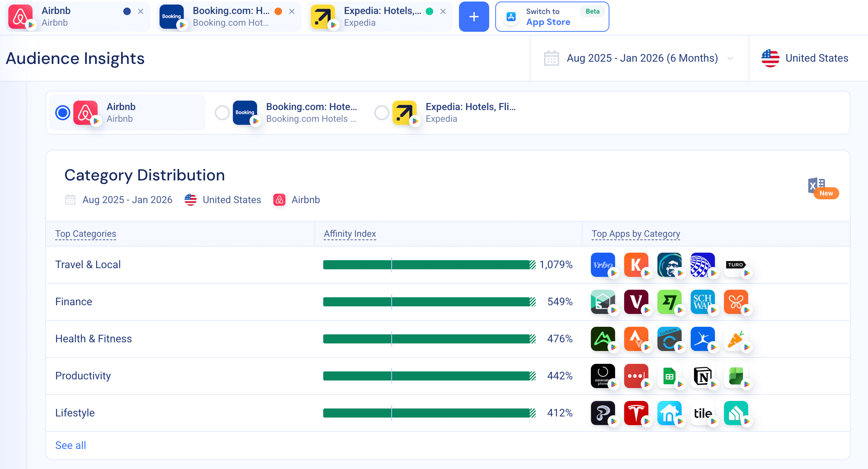This screenshot has height=469, width=868.
Task: Select the Health & Fitness category label
Action: coord(93,339)
